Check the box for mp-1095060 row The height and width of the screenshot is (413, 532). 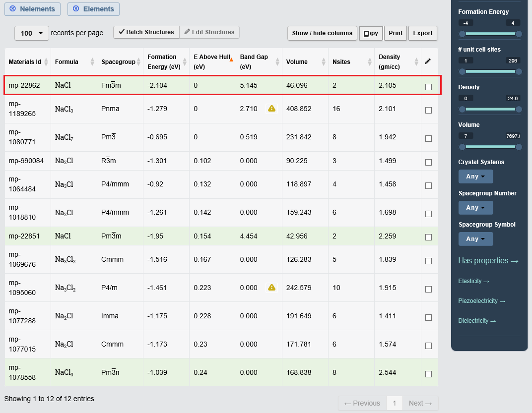pos(428,289)
